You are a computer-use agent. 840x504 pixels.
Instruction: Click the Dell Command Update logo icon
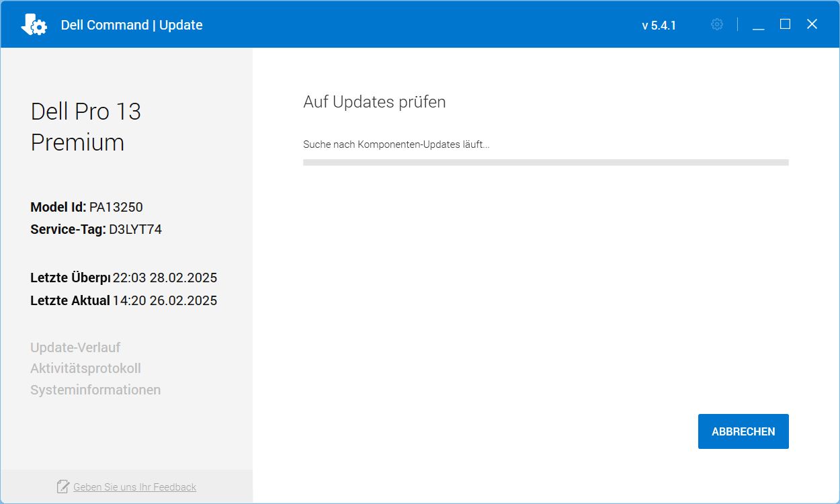click(x=34, y=25)
